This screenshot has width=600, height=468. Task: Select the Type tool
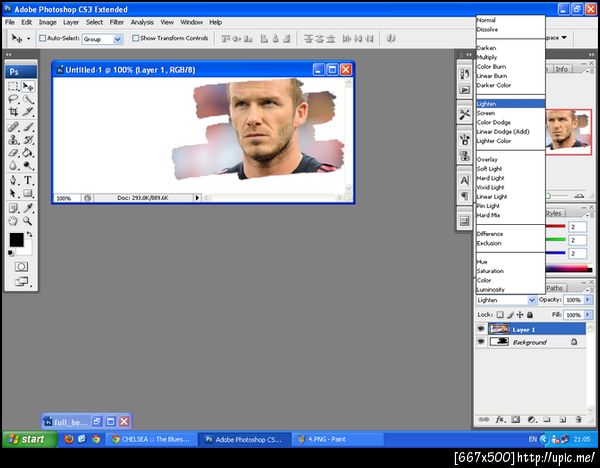pos(28,180)
